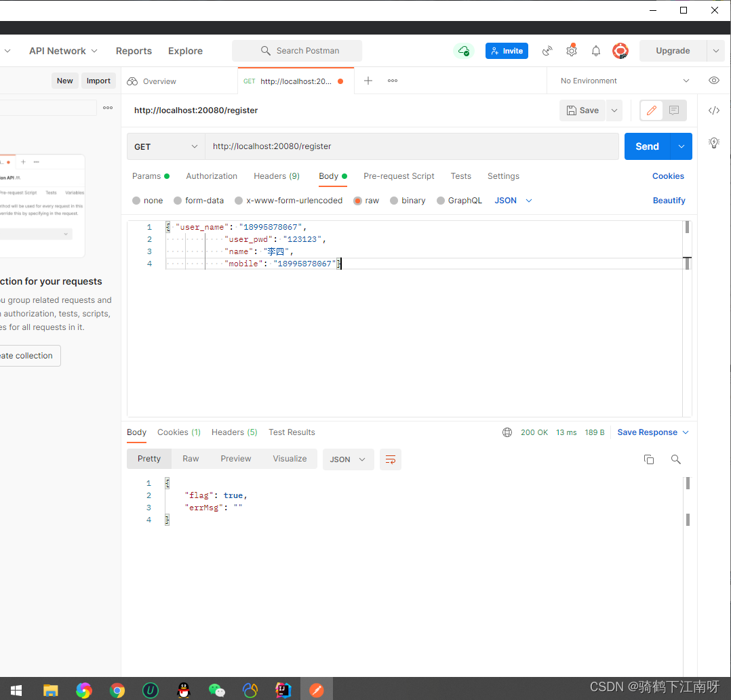Focus the Search Postman field
Image resolution: width=731 pixels, height=700 pixels.
coord(297,51)
